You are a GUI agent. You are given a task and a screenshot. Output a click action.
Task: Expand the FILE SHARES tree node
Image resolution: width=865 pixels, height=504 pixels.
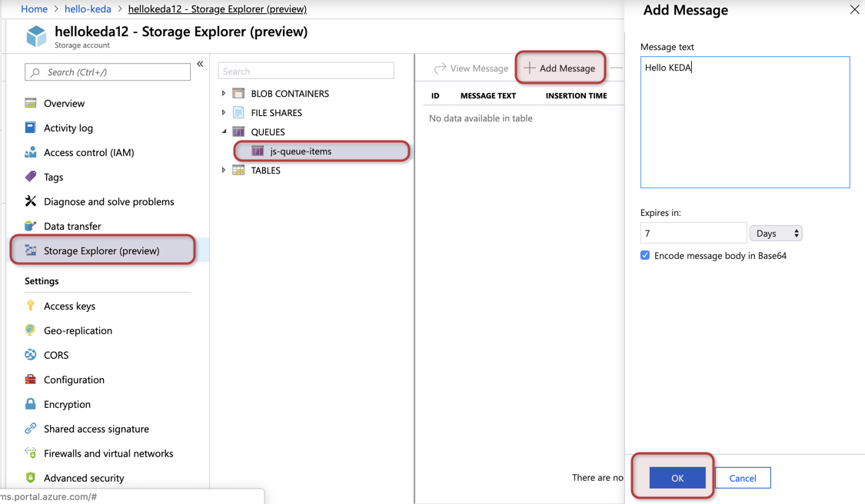click(x=224, y=112)
